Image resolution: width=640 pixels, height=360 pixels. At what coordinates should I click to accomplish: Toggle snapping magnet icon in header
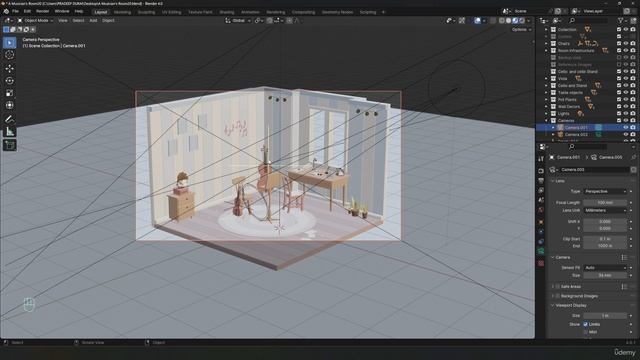coord(270,20)
